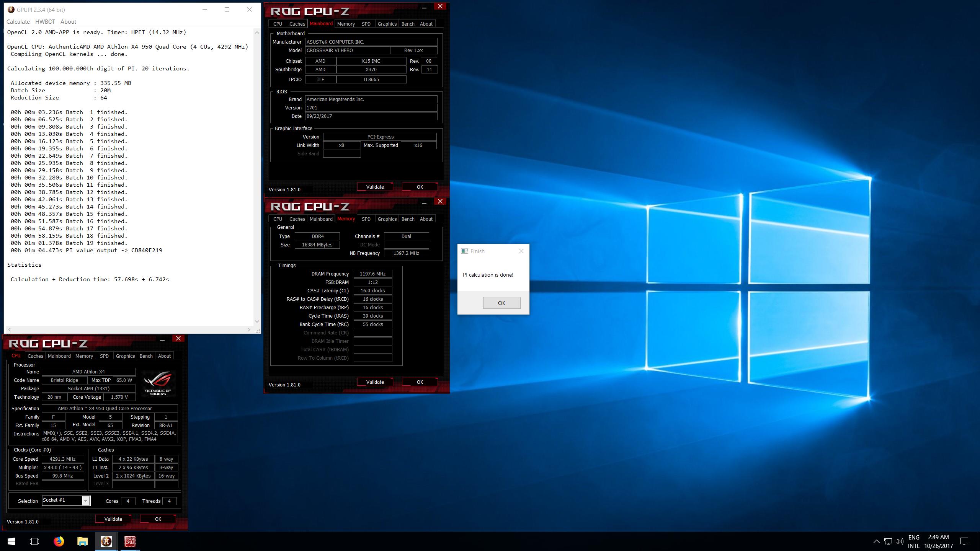Switch to CPU tab in Mainboard window
Screen dimensions: 980x551
click(x=278, y=24)
